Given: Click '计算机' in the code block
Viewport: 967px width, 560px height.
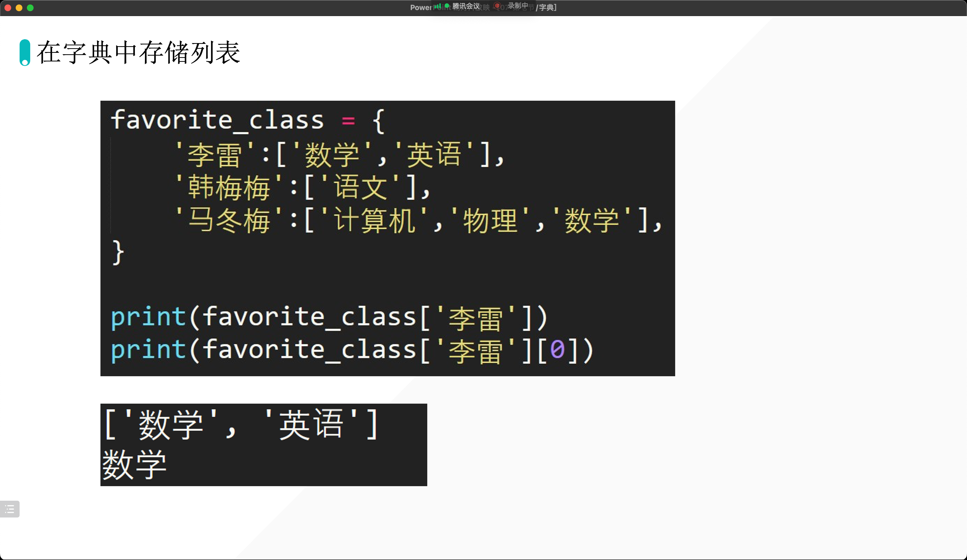Looking at the screenshot, I should 374,220.
